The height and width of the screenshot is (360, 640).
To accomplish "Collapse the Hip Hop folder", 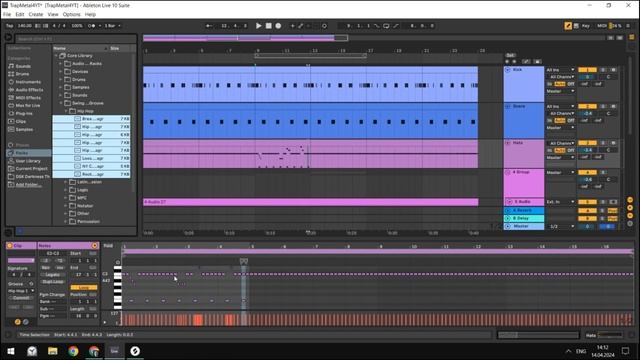I will 66,111.
